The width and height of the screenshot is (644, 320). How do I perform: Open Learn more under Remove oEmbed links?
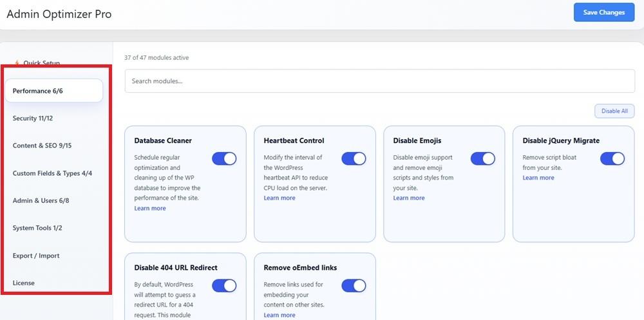[279, 315]
